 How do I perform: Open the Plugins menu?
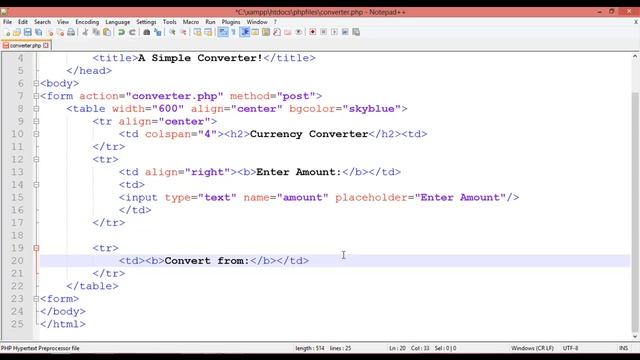click(x=231, y=22)
